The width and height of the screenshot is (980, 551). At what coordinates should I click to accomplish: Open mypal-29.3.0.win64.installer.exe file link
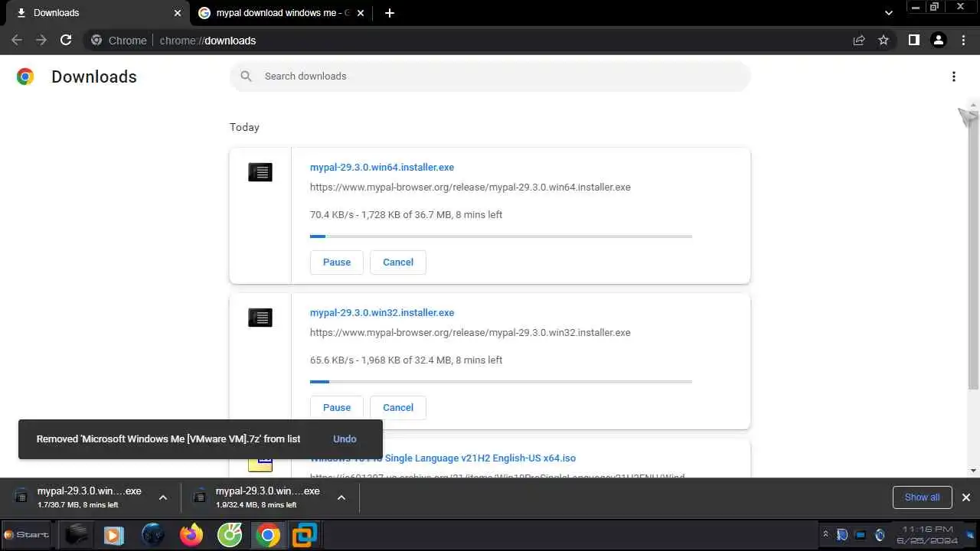(x=382, y=167)
